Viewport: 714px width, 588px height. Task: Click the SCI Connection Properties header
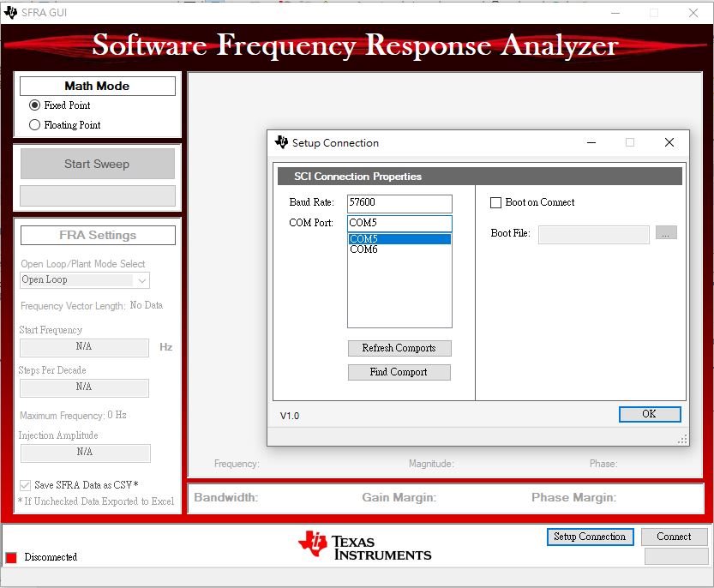pyautogui.click(x=480, y=177)
